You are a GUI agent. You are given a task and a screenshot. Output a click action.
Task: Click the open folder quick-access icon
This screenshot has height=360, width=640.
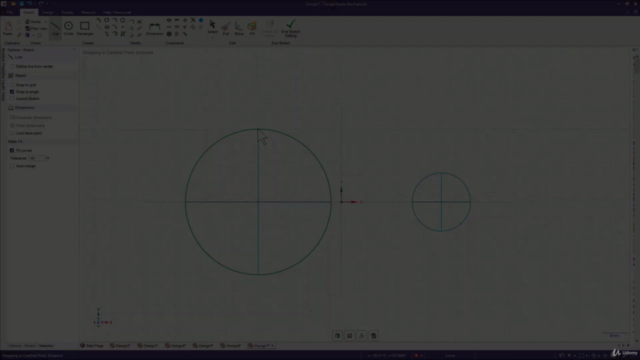coord(13,4)
